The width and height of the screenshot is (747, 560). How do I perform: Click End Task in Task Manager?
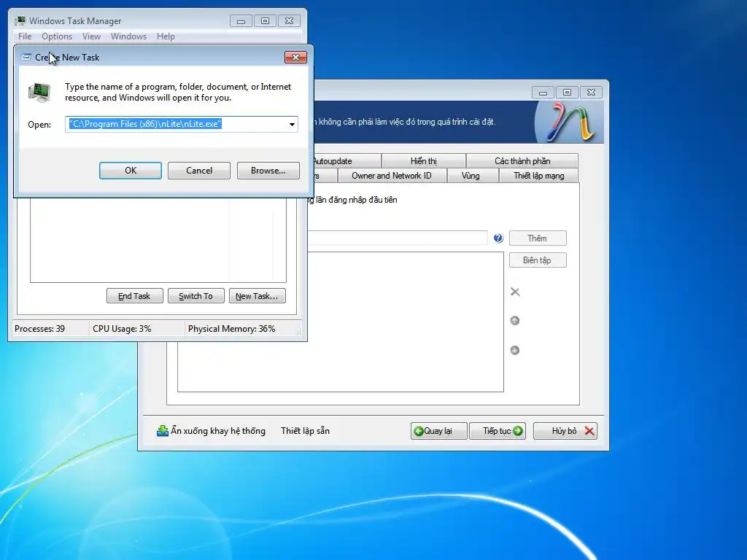point(134,296)
